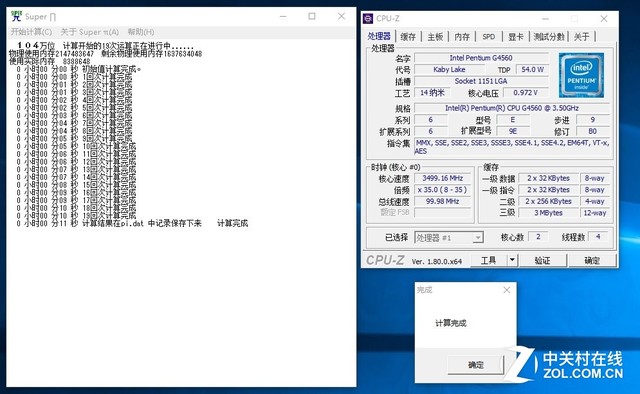The height and width of the screenshot is (394, 640).
Task: Open the 测试分数 tab in CPU-Z
Action: click(x=549, y=37)
